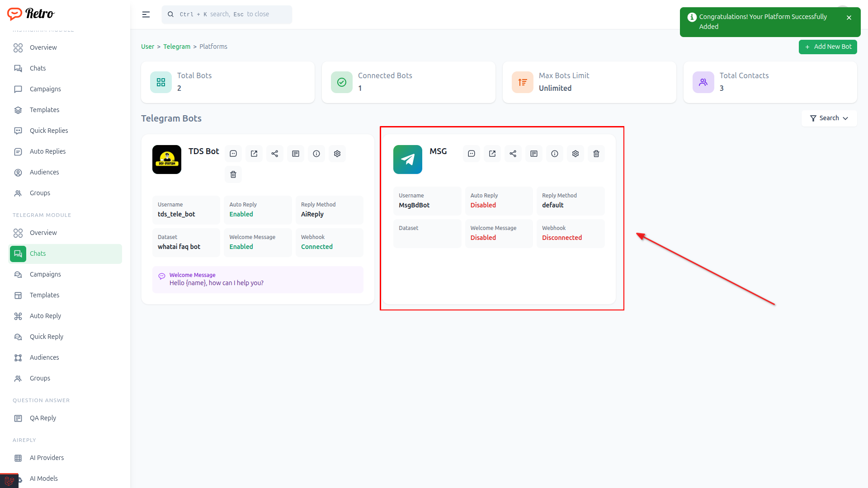Go to Telegram Auto Reply menu
868x488 pixels.
tap(45, 316)
